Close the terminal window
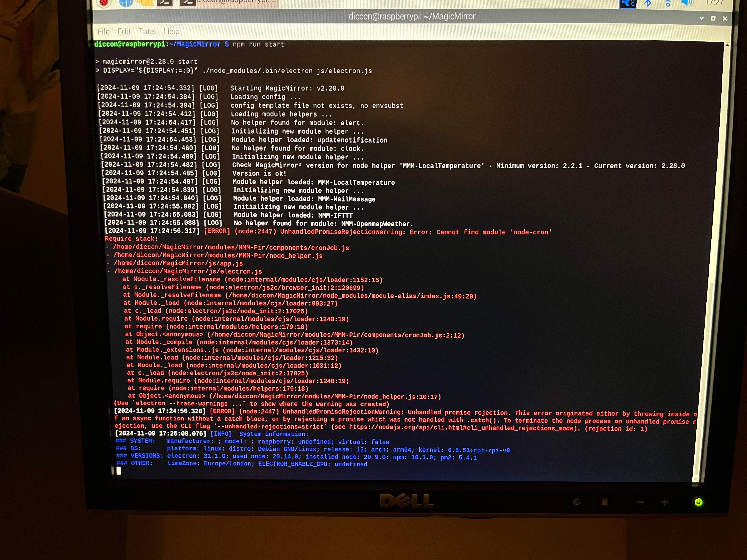The height and width of the screenshot is (560, 747). 725,19
